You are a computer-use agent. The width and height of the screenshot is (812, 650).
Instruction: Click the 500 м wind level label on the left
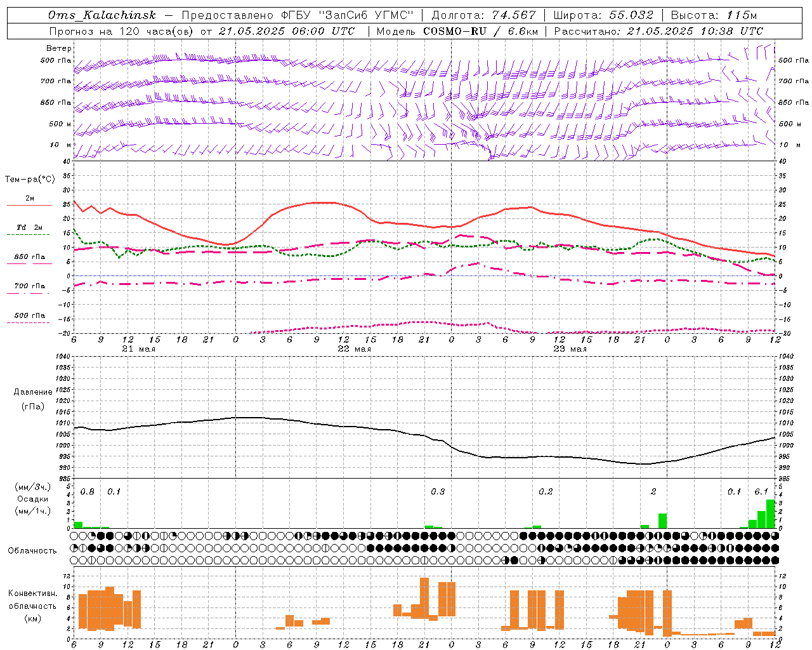tap(61, 124)
